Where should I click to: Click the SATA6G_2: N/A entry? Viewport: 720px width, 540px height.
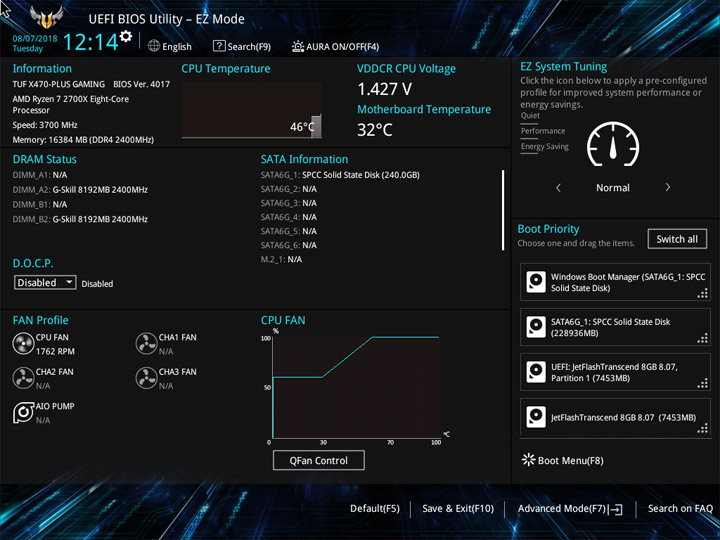(x=289, y=189)
